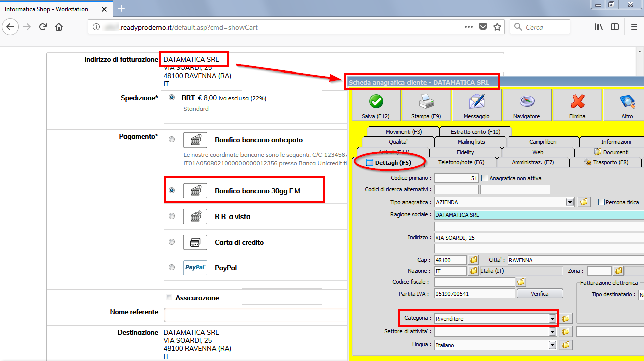Click folder icon next to Categoria field
This screenshot has width=644, height=361.
(567, 318)
